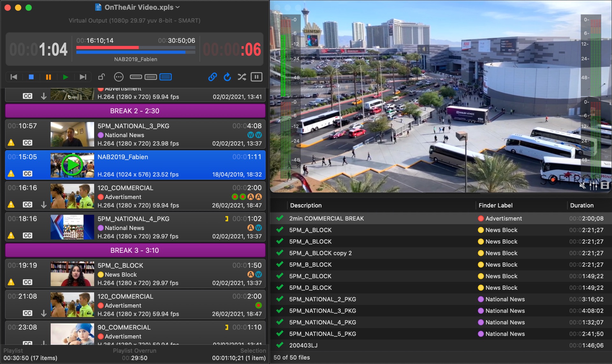Toggle the blue chain link icon
The width and height of the screenshot is (612, 364).
coord(213,77)
